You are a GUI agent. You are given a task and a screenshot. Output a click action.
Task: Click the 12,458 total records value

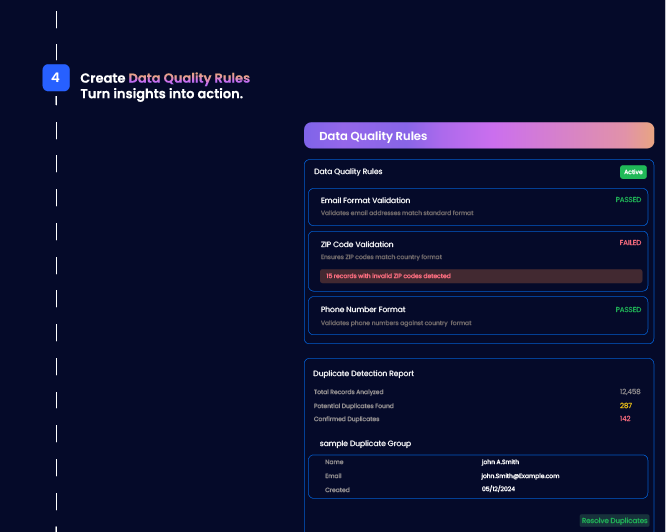click(x=630, y=391)
